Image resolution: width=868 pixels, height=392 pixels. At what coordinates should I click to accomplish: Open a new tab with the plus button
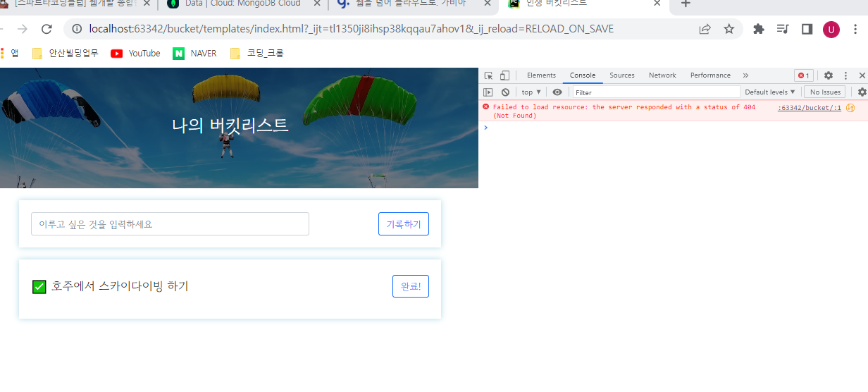(686, 4)
